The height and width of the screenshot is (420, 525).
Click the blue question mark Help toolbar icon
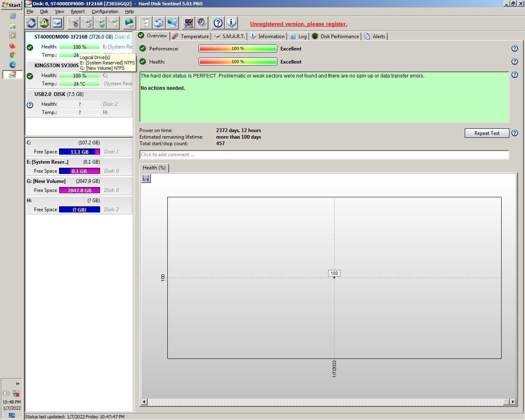218,23
